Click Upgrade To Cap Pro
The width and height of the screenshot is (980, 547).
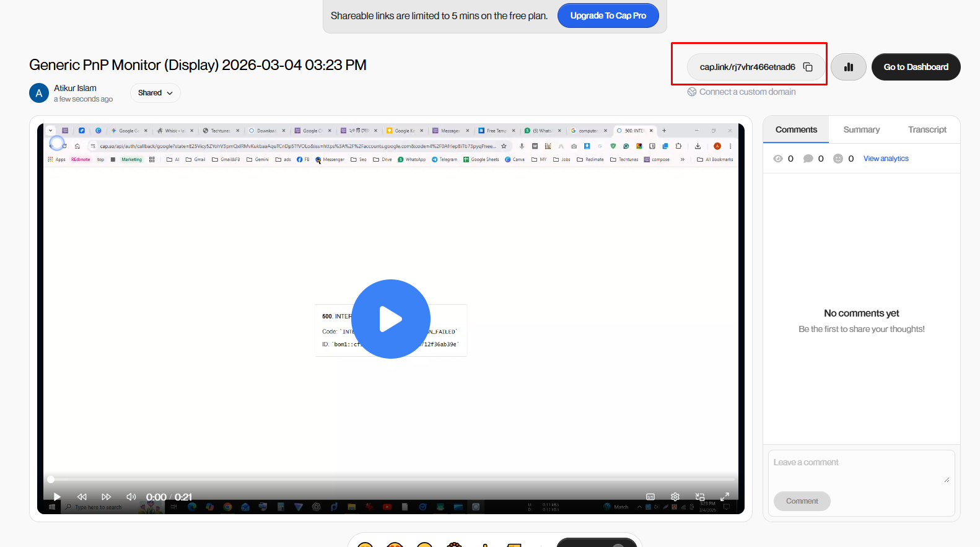608,15
